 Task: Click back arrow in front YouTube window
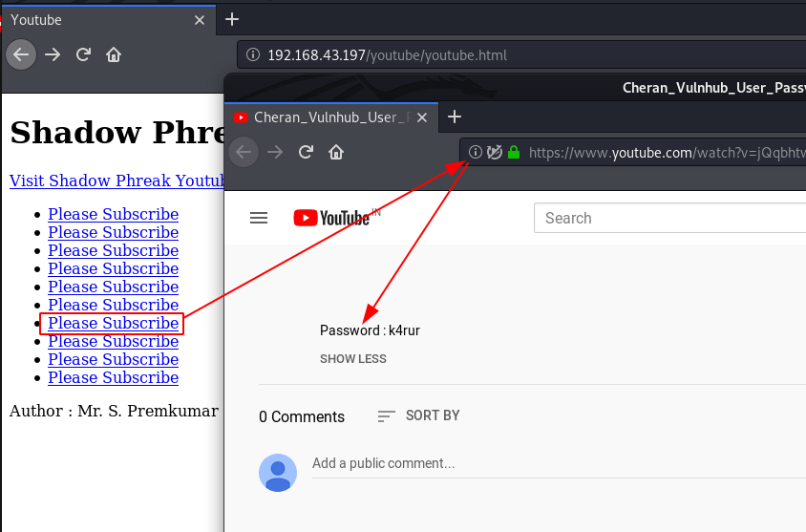[244, 152]
